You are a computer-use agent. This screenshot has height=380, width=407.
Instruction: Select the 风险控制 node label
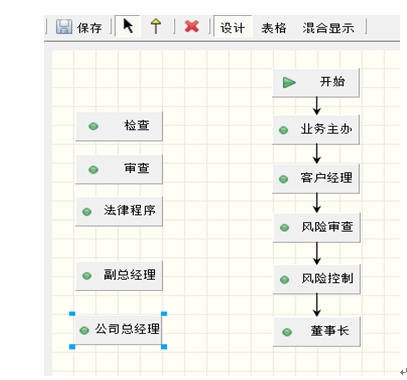[x=327, y=278]
